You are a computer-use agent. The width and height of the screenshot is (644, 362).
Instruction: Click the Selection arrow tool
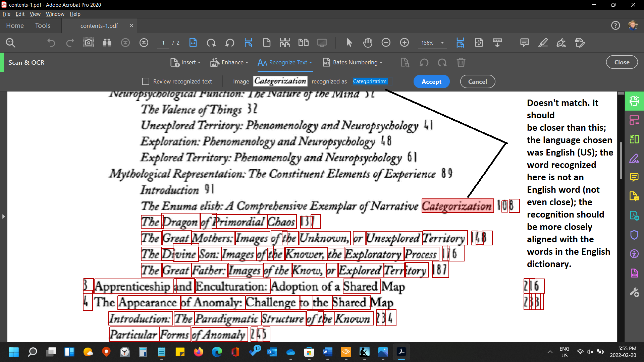(349, 43)
